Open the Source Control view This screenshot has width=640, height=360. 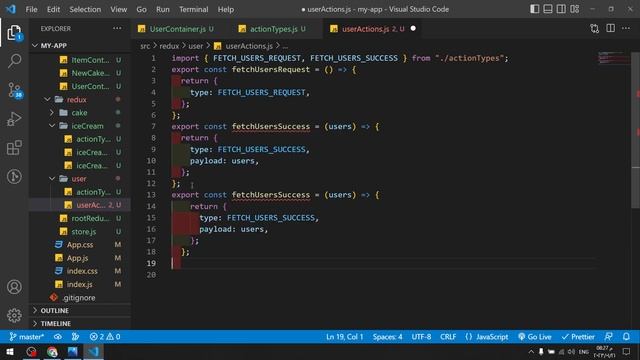(x=14, y=90)
